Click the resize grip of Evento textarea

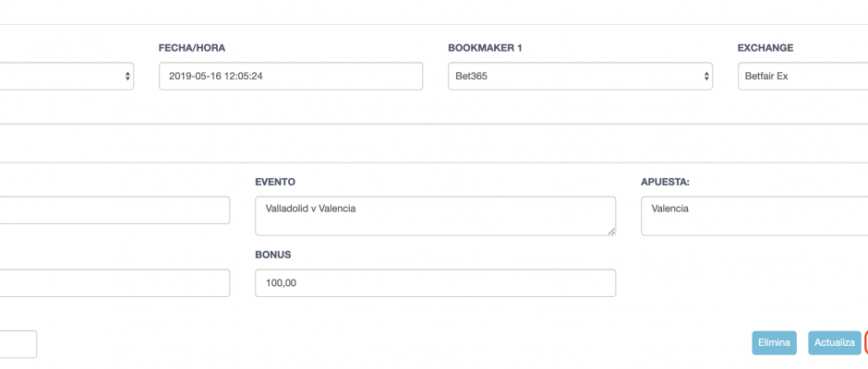click(x=611, y=232)
